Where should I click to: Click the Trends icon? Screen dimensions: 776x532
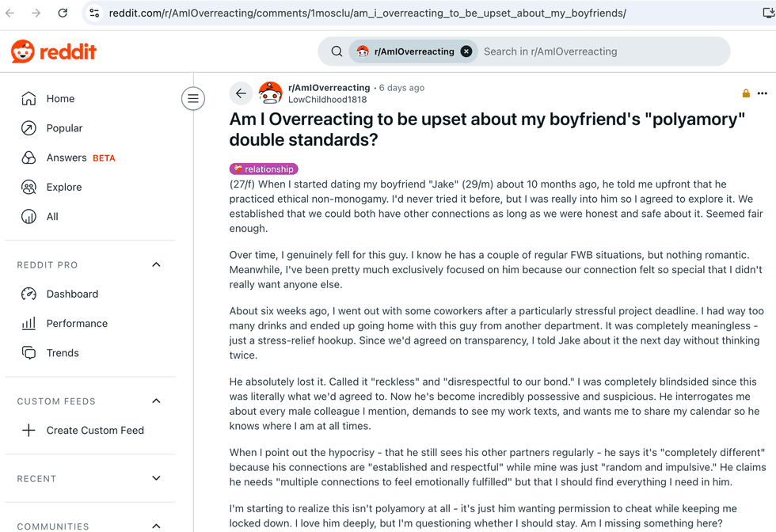tap(29, 353)
